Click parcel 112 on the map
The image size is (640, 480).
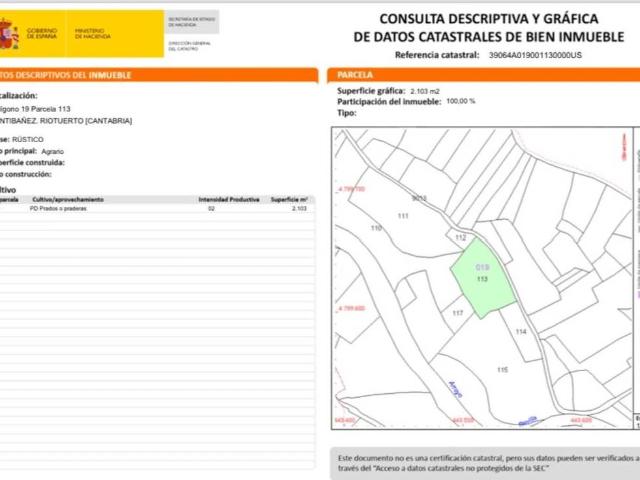point(460,238)
